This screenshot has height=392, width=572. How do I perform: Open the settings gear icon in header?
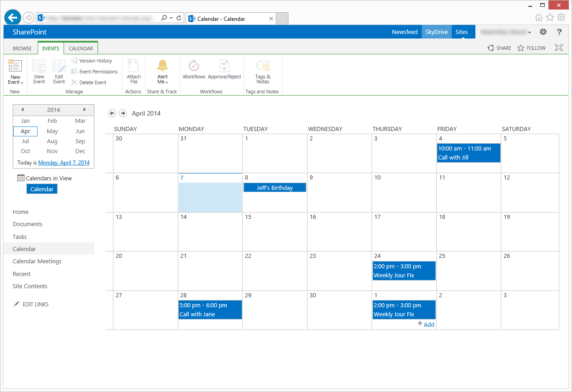click(543, 32)
